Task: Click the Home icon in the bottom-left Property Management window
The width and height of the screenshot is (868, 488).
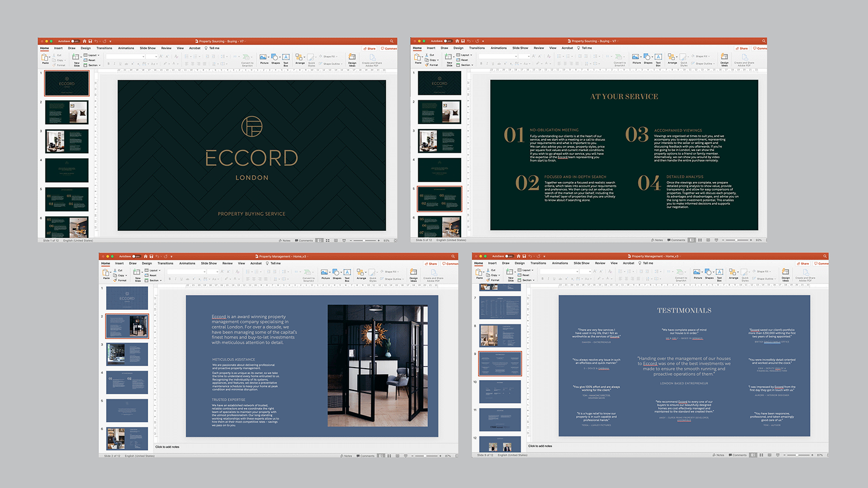Action: pyautogui.click(x=146, y=256)
